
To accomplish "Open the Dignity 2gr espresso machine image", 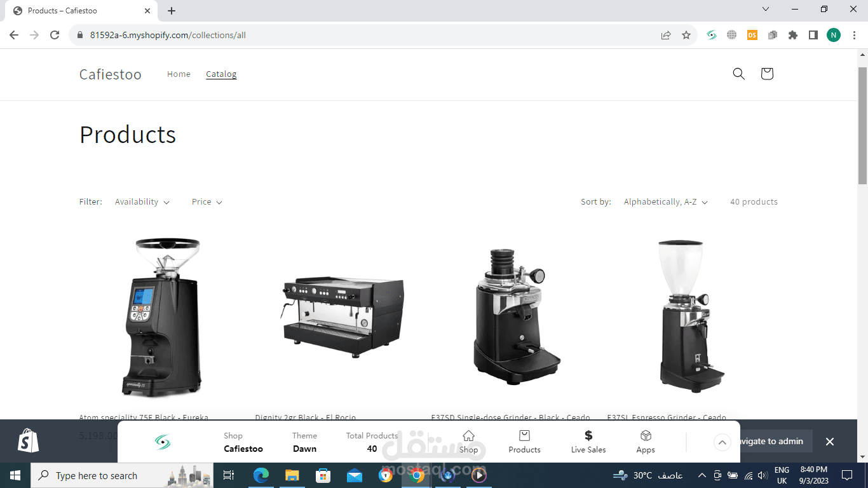I will point(343,318).
